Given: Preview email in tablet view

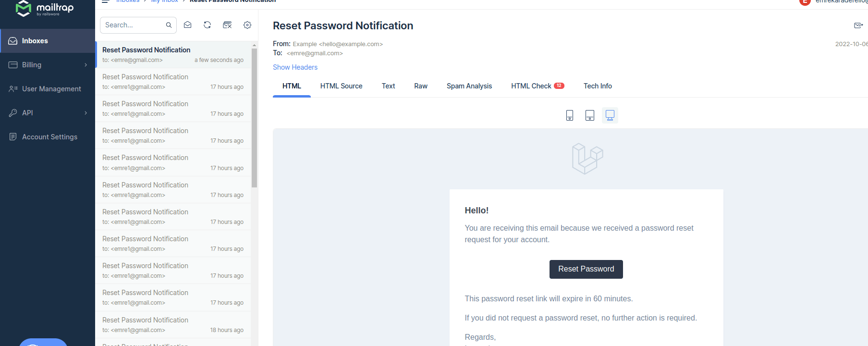Looking at the screenshot, I should point(590,115).
